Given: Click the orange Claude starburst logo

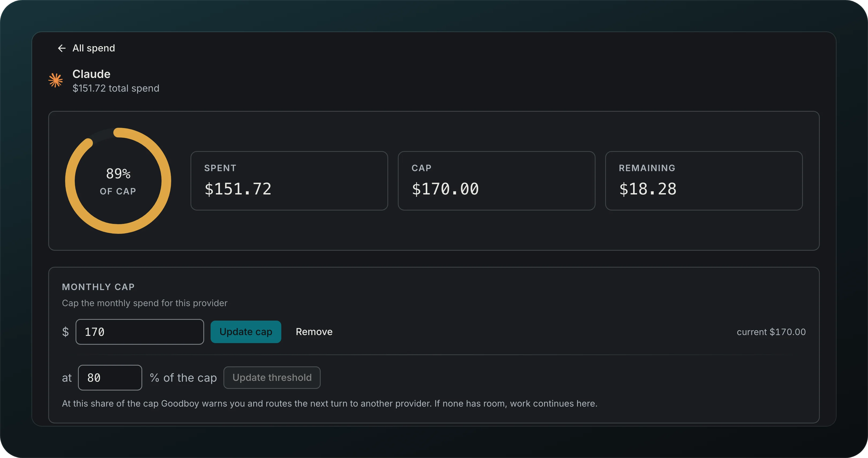Looking at the screenshot, I should pyautogui.click(x=56, y=81).
